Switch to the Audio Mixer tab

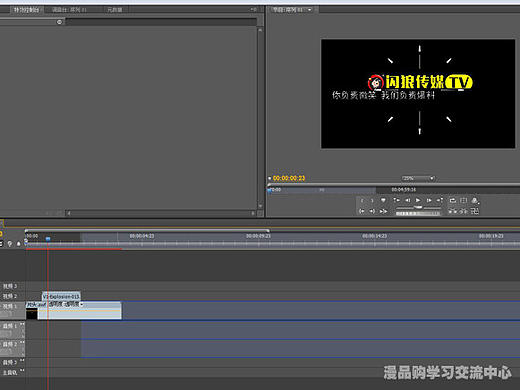pyautogui.click(x=69, y=10)
